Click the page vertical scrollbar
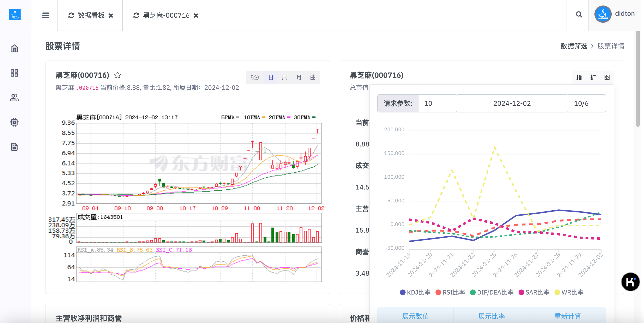 tap(638, 79)
